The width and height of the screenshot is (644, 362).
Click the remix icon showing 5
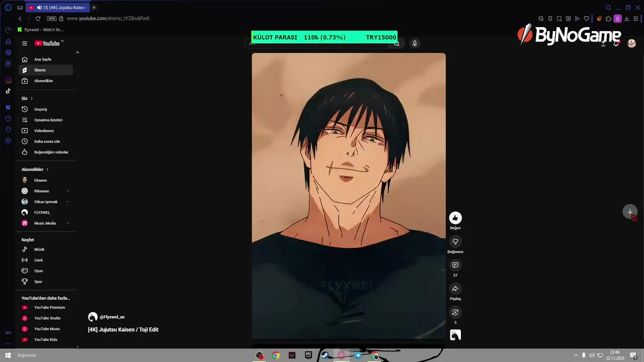pos(455,312)
